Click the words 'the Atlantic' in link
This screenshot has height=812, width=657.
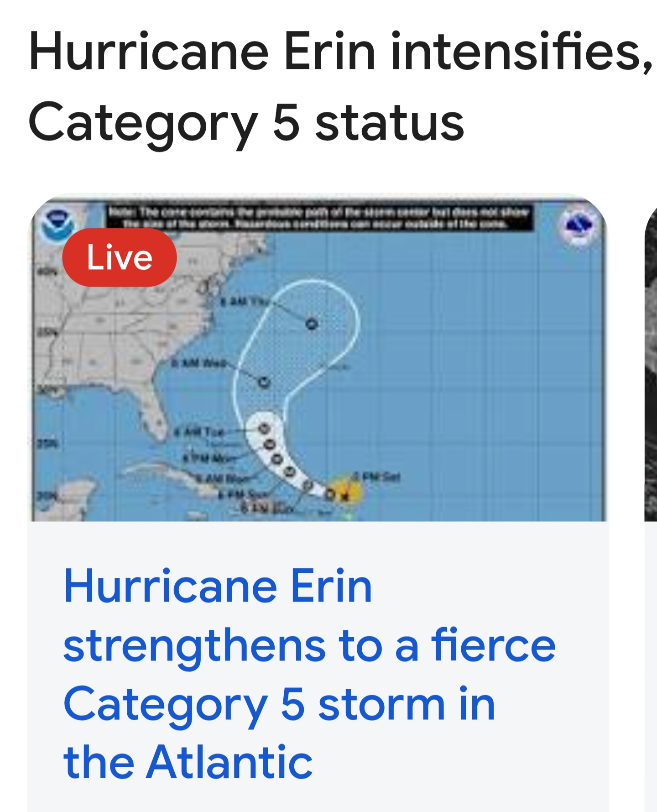(188, 761)
